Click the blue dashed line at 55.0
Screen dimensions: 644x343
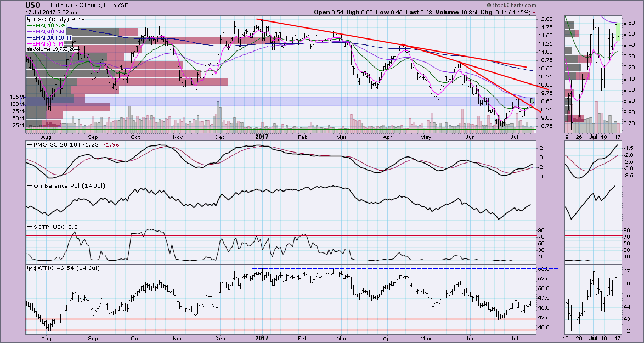(405, 268)
